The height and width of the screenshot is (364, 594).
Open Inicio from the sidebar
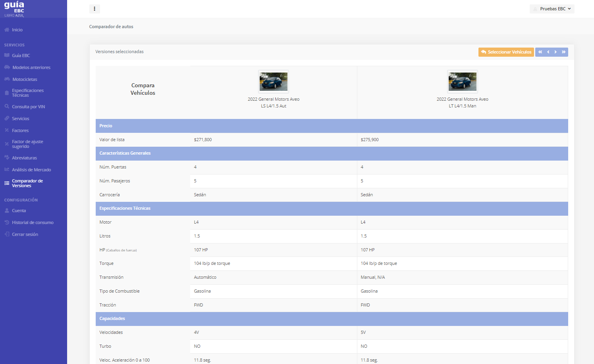coord(17,30)
